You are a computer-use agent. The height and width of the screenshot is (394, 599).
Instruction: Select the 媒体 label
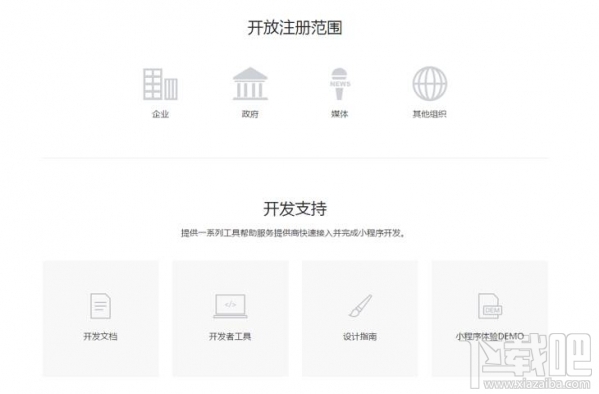pos(340,114)
